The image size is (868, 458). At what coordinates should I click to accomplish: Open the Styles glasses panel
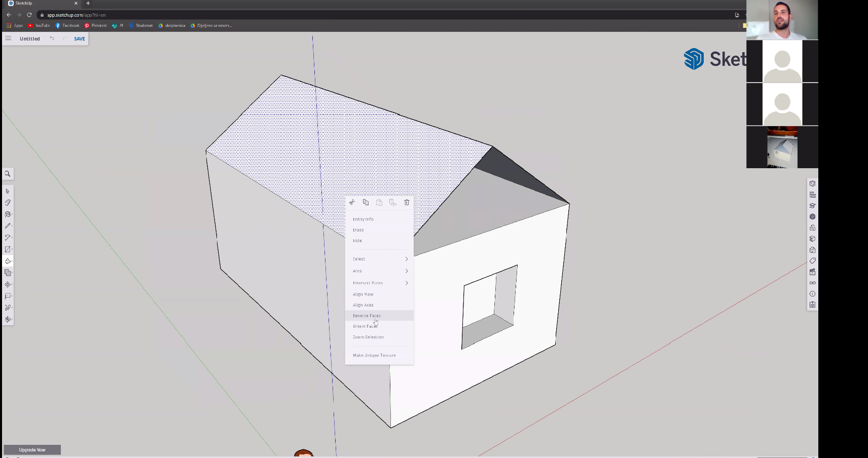pos(812,283)
